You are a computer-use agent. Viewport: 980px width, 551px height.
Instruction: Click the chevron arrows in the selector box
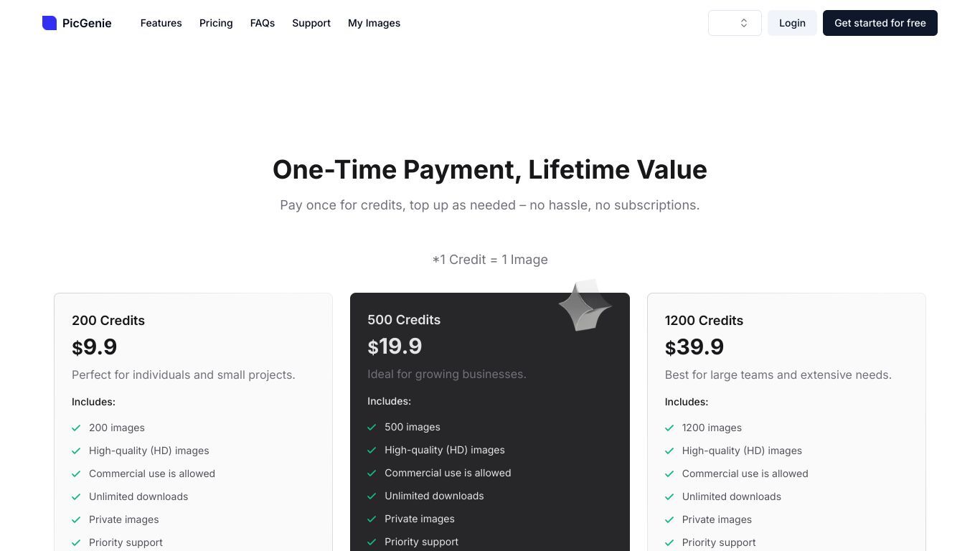[744, 23]
